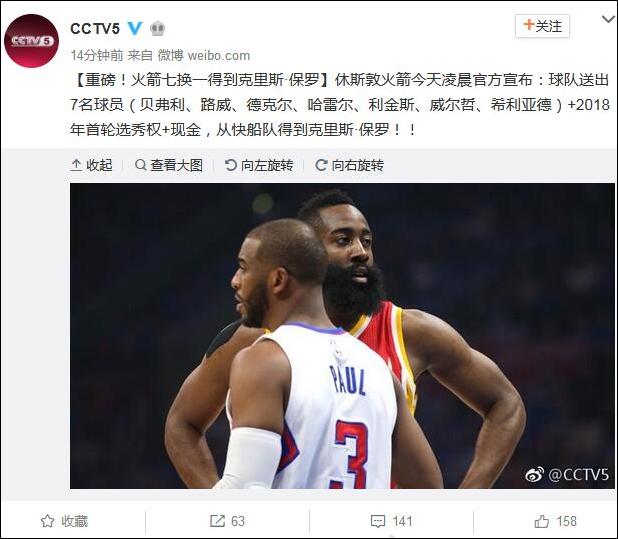This screenshot has height=539, width=618.
Task: Select 查看大图 to view full image
Action: tap(177, 165)
